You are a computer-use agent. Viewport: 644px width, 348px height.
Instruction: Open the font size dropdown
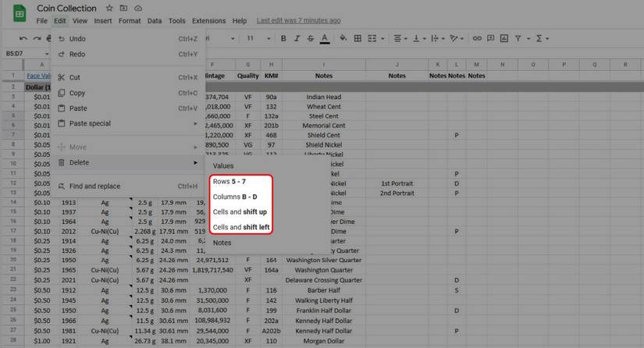click(269, 38)
